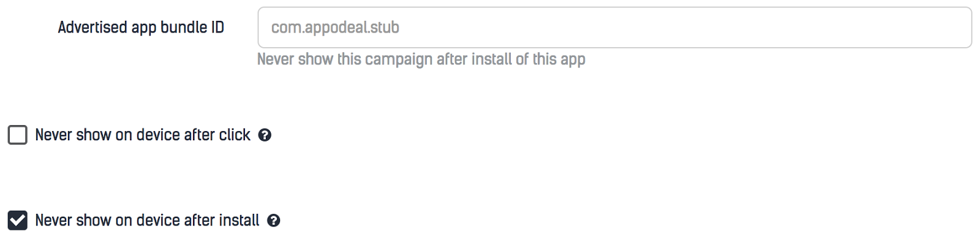
Task: Click hint text about never showing campaign
Action: pos(421,59)
